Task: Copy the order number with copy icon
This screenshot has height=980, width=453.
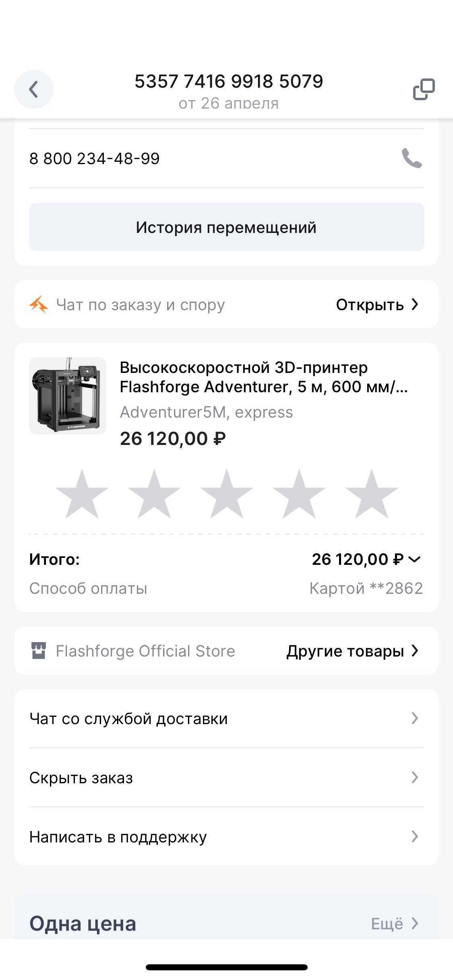Action: [424, 89]
